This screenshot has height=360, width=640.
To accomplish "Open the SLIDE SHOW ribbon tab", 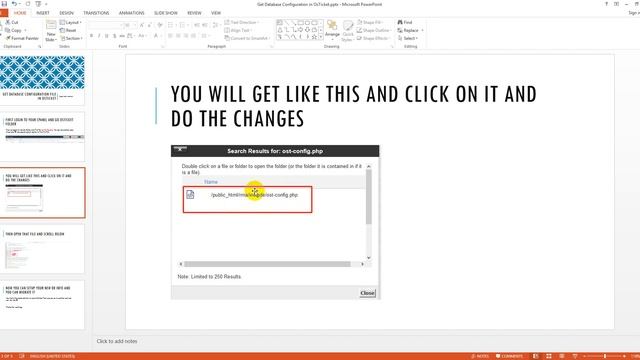I will tap(166, 13).
